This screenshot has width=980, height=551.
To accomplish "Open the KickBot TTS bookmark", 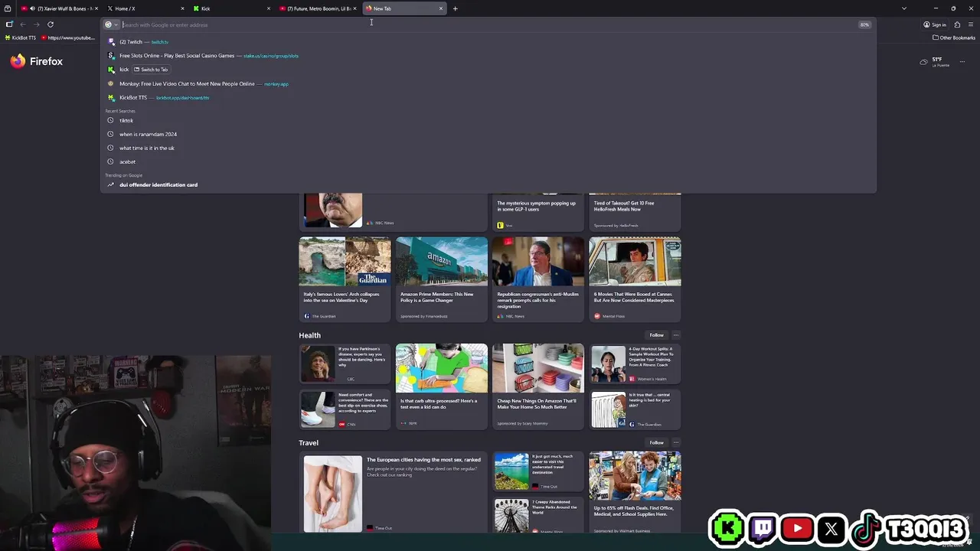I will (x=21, y=37).
